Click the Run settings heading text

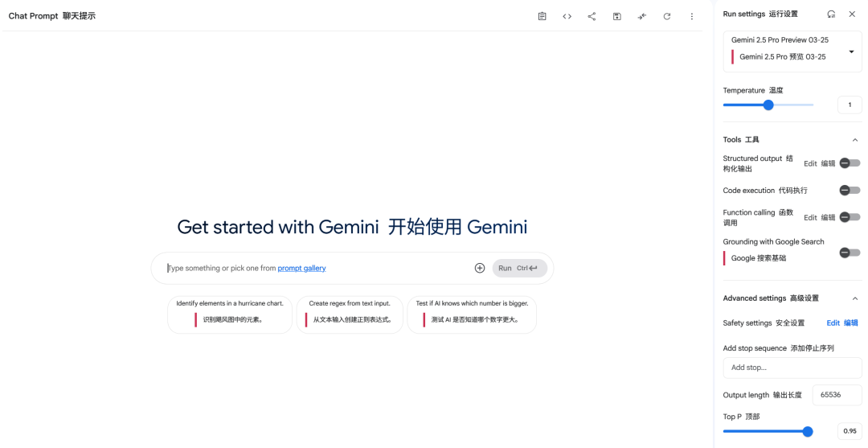point(760,14)
